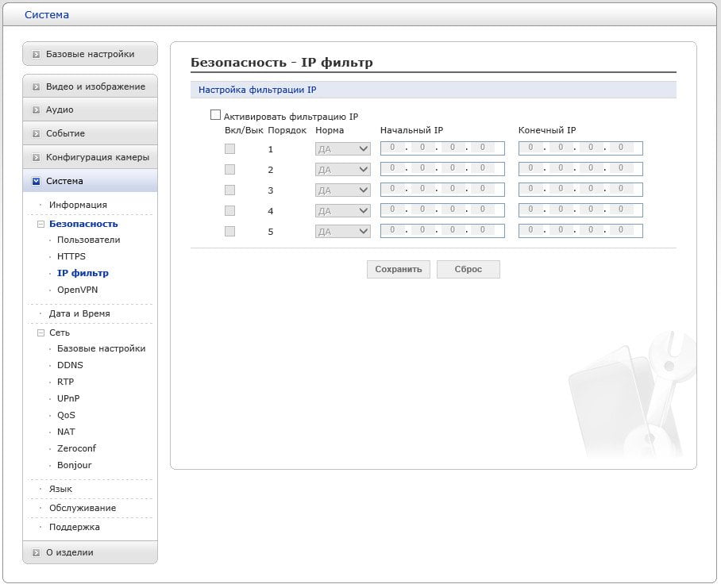Click the Сброс button
Screen dimensions: 721x588
[468, 269]
